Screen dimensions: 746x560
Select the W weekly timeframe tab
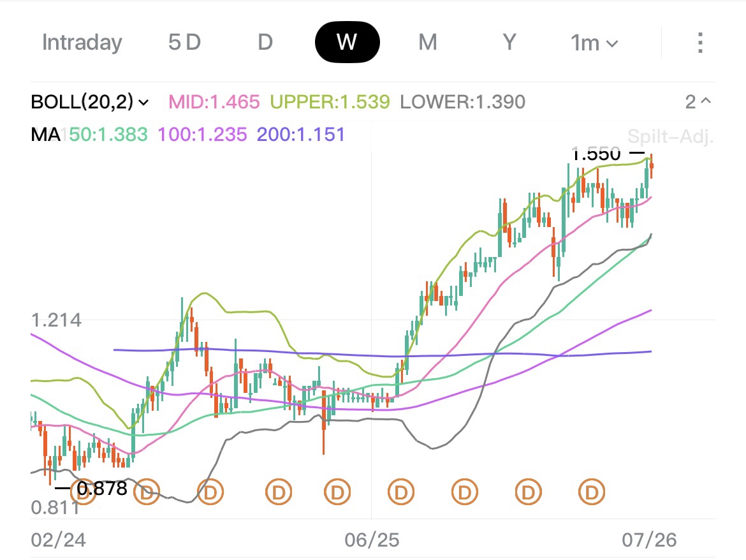[x=347, y=42]
